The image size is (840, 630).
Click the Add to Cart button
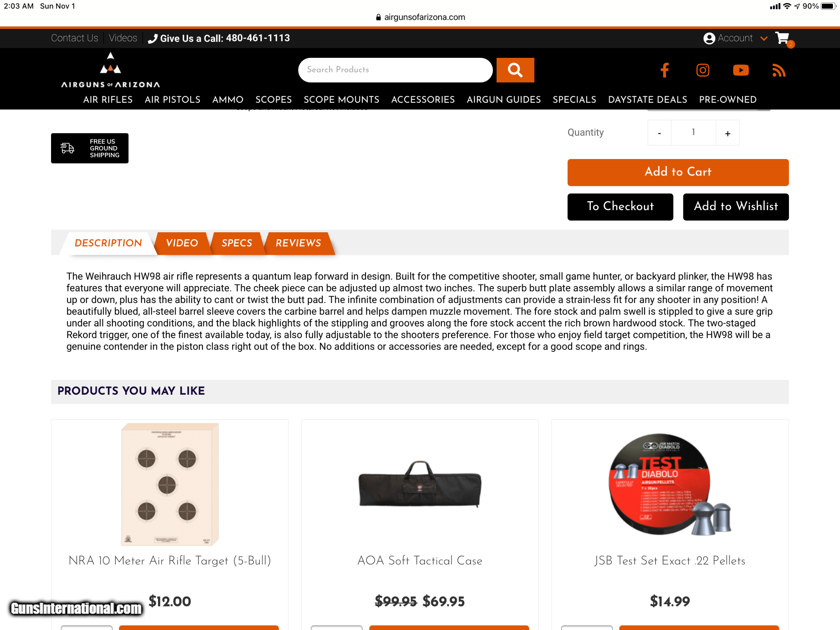point(678,172)
